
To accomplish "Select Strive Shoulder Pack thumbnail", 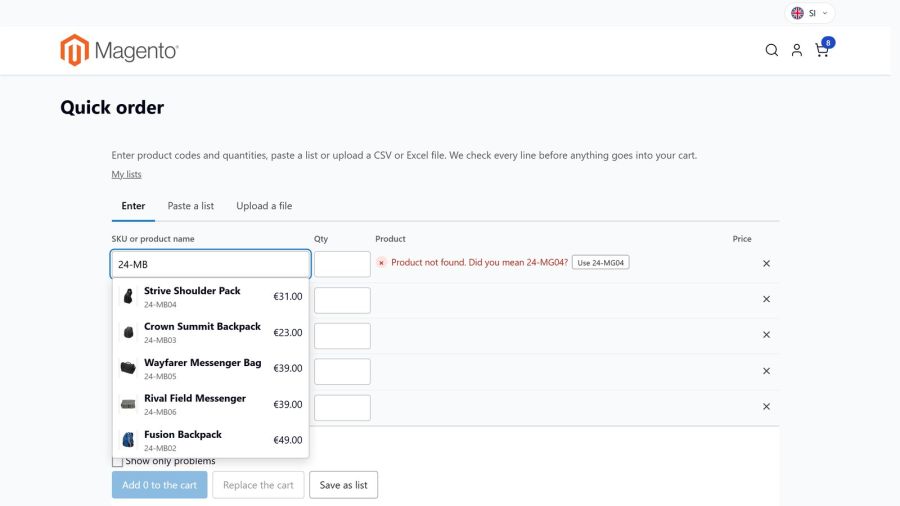I will pos(128,296).
